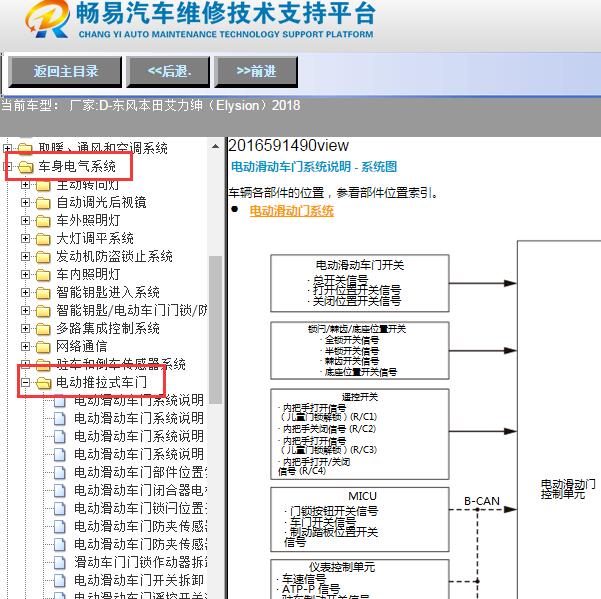601x599 pixels.
Task: Expand the 网络通信 node
Action: [25, 346]
